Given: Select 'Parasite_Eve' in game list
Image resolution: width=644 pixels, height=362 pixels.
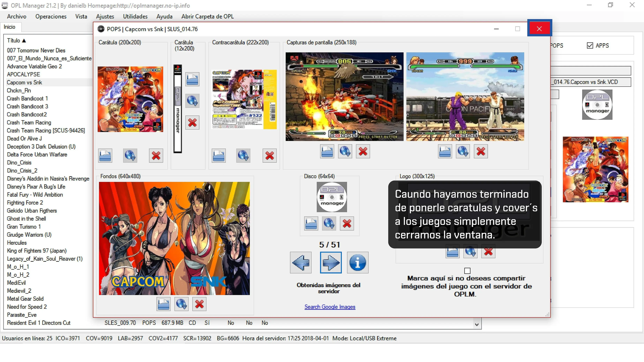Looking at the screenshot, I should [22, 315].
